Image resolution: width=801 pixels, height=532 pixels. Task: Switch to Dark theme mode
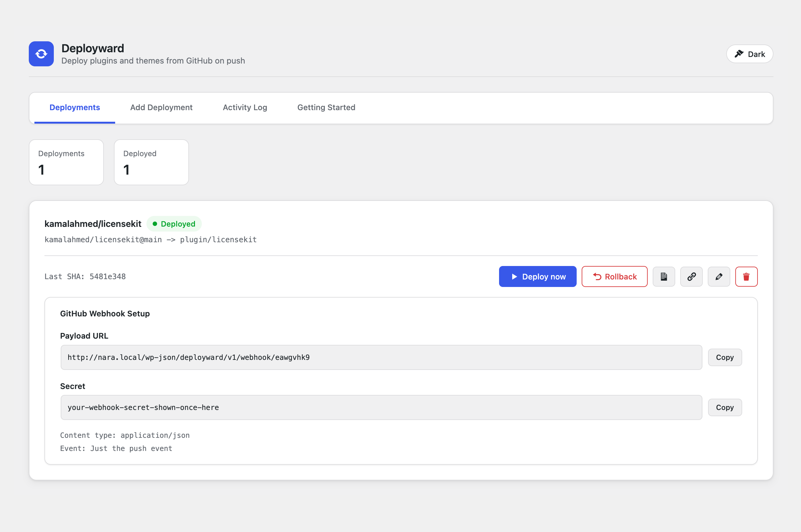tap(749, 54)
